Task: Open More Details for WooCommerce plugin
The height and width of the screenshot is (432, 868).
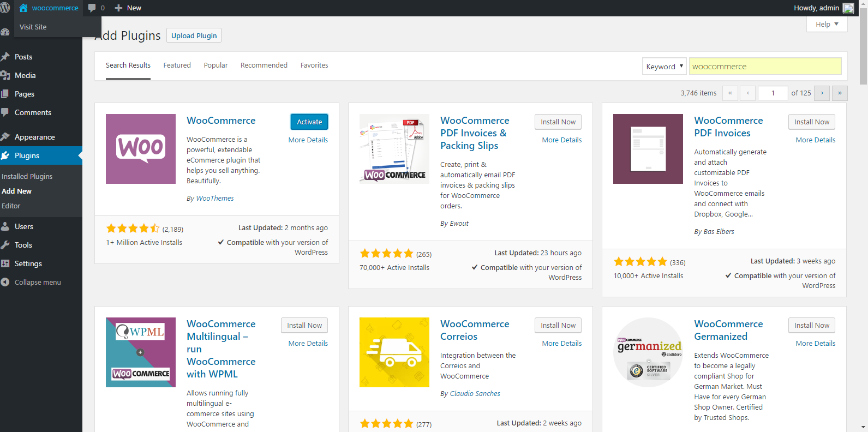Action: 308,140
